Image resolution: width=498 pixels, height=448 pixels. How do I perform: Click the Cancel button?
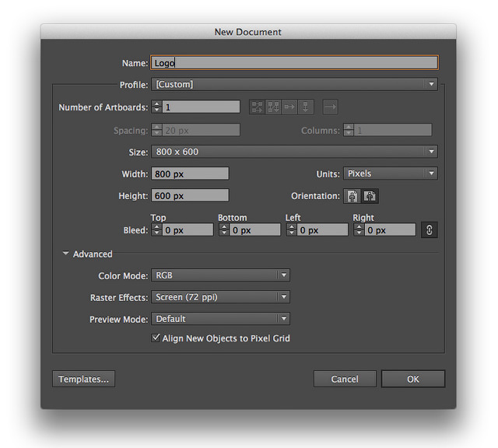tap(345, 379)
